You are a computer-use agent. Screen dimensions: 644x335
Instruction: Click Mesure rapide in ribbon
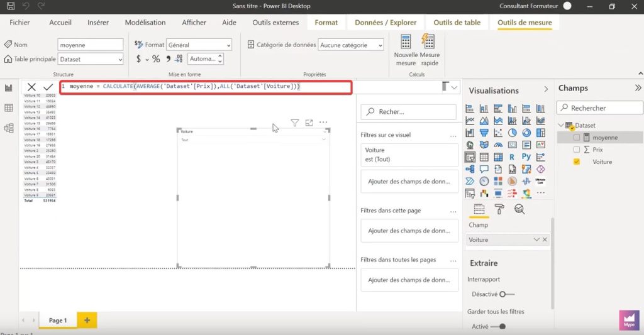click(x=429, y=50)
